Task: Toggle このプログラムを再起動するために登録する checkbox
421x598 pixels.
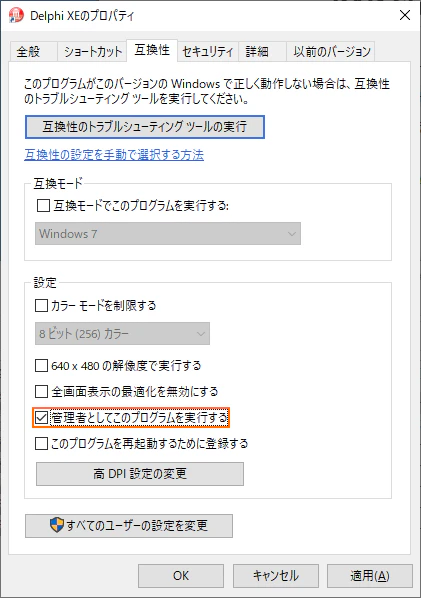Action: pos(41,444)
